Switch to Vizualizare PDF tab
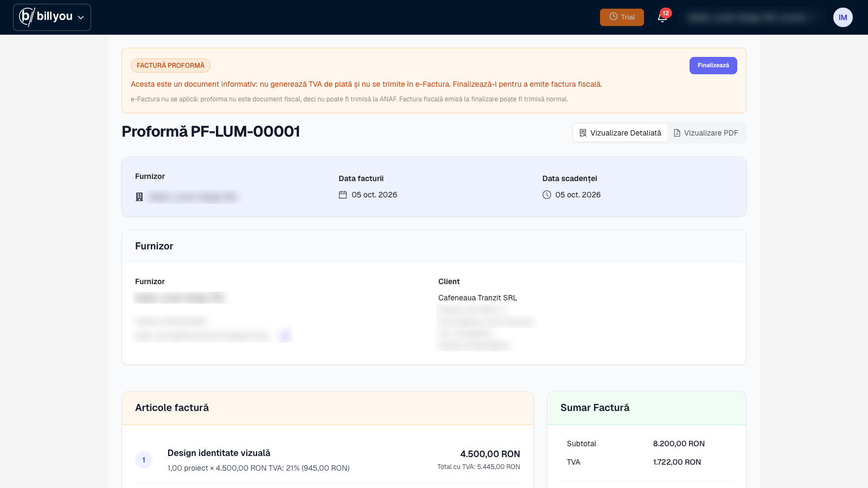868x488 pixels. pos(706,133)
